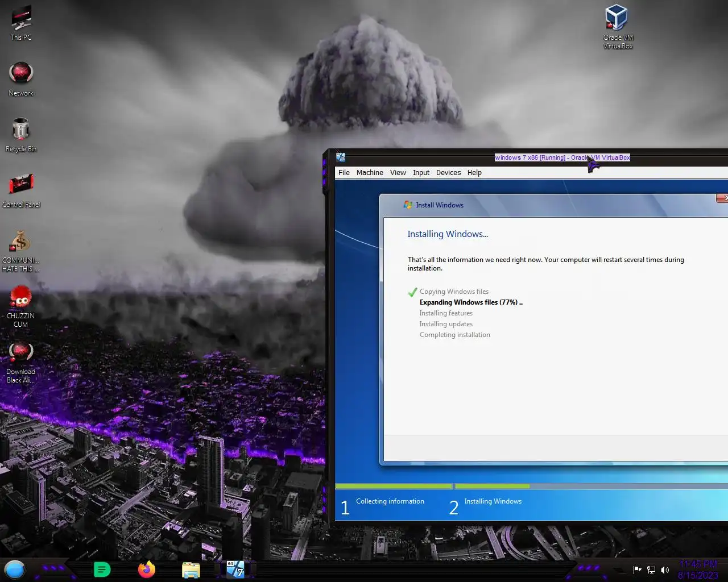Open the Recycle Bin
The height and width of the screenshot is (582, 728).
pos(21,134)
